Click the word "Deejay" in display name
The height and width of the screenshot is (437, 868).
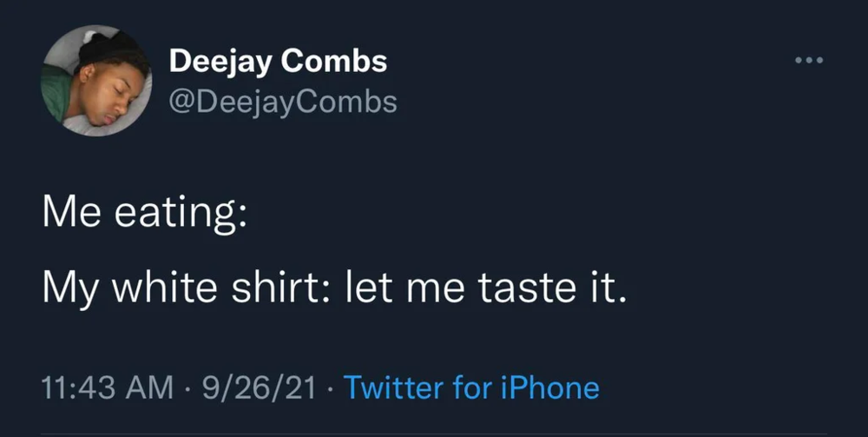(x=221, y=62)
